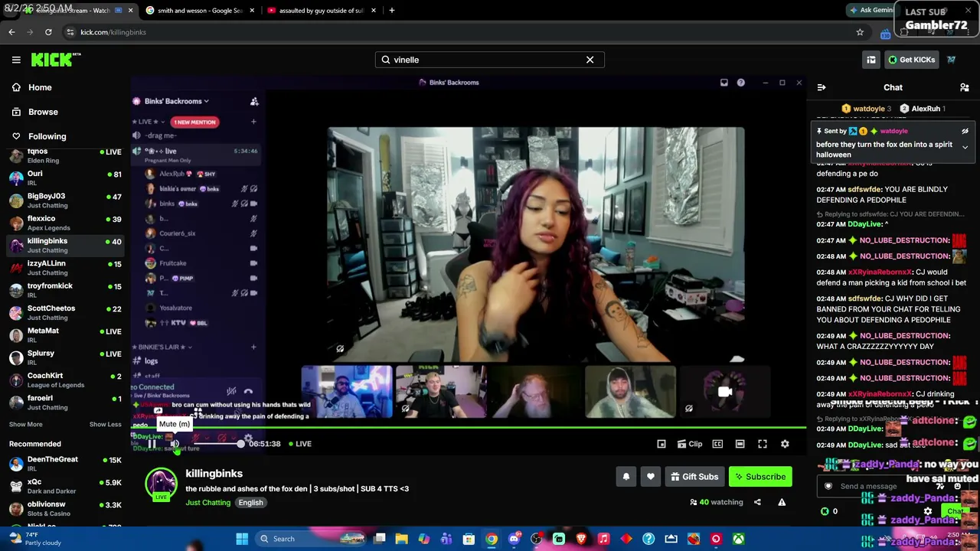Screen dimensions: 980x551
Task: Open BigBoyJ03 channel in sidebar
Action: click(x=65, y=201)
